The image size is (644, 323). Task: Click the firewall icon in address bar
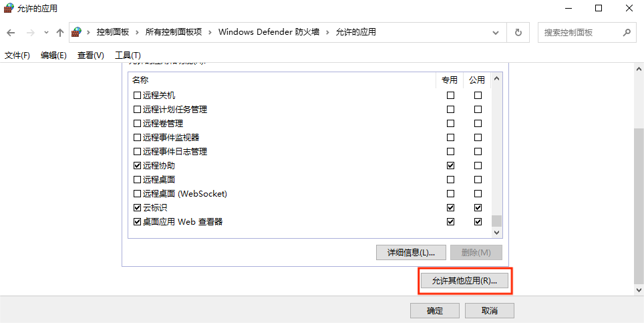click(x=76, y=31)
